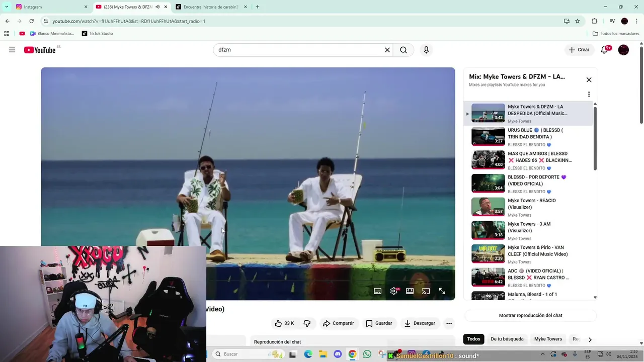Image resolution: width=644 pixels, height=362 pixels.
Task: Download the video with Descargar
Action: (420, 323)
